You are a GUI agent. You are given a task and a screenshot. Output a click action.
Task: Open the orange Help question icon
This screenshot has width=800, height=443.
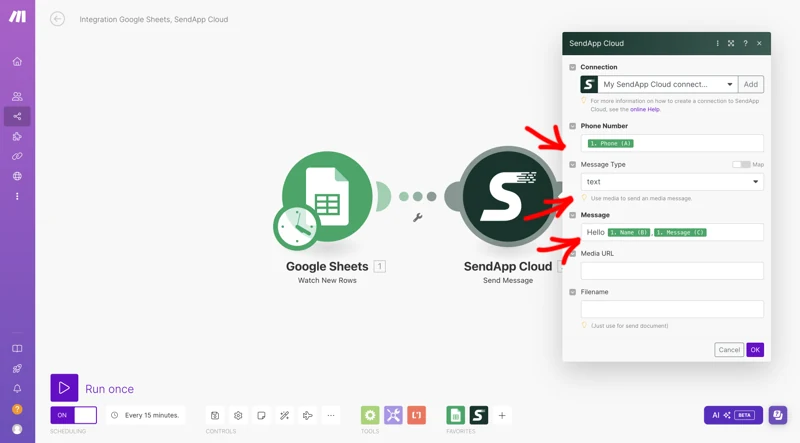coord(17,409)
